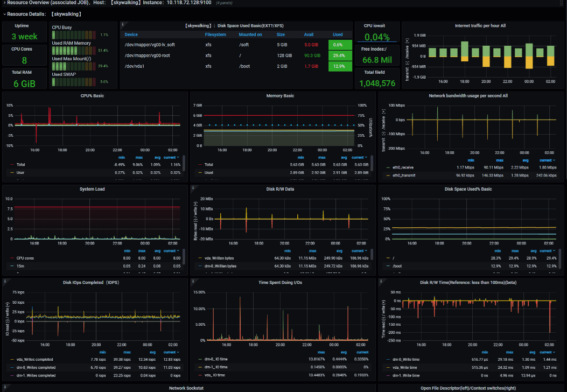
Task: Click the info icon on Time Spent Doing I/Os panel
Action: pos(193,281)
